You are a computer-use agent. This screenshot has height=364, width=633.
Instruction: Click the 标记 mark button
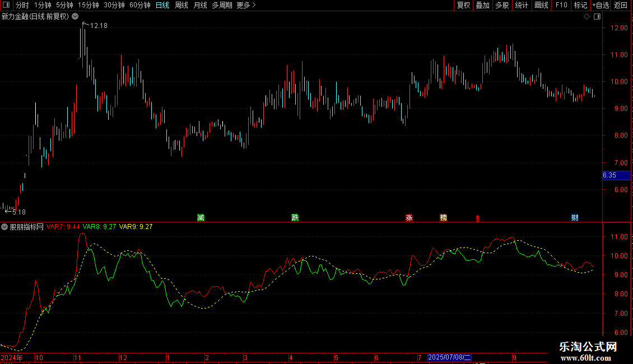580,5
